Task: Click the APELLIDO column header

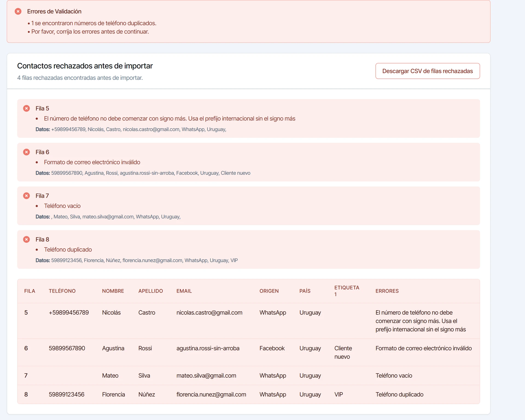Action: tap(151, 291)
